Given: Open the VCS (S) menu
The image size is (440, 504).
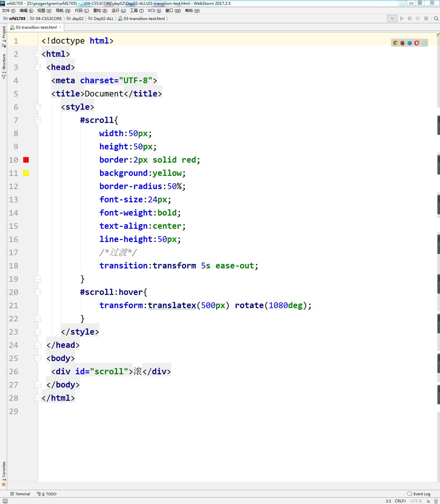Looking at the screenshot, I should tap(155, 11).
